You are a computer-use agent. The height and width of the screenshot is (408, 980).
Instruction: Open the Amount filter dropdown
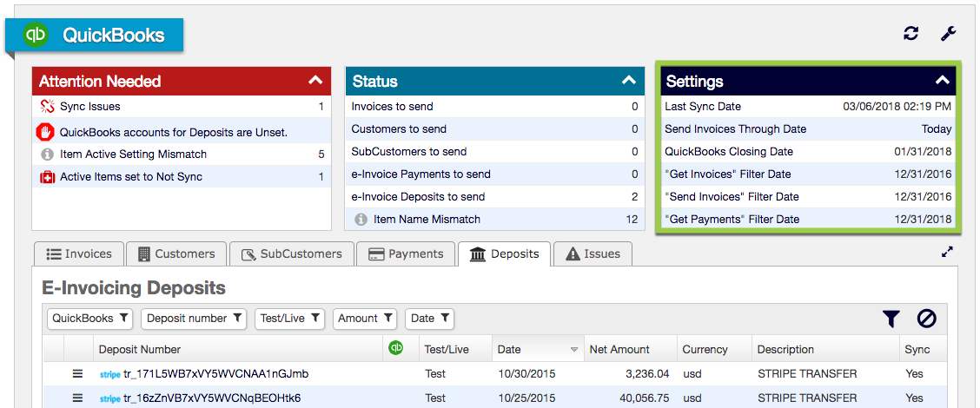[366, 319]
